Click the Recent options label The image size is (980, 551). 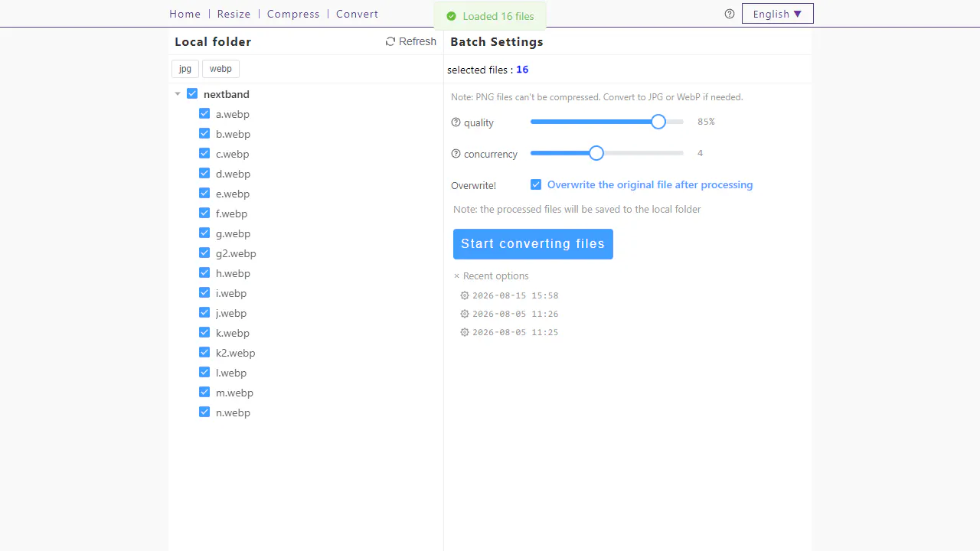(495, 276)
